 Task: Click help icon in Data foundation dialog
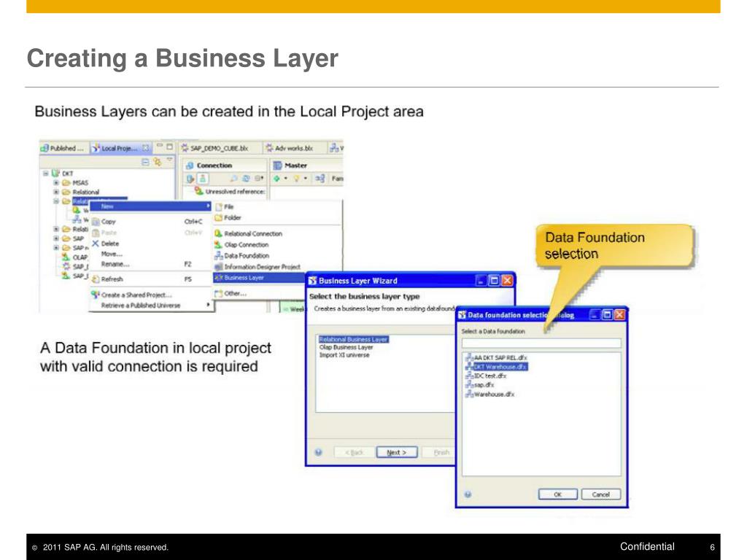[x=468, y=494]
